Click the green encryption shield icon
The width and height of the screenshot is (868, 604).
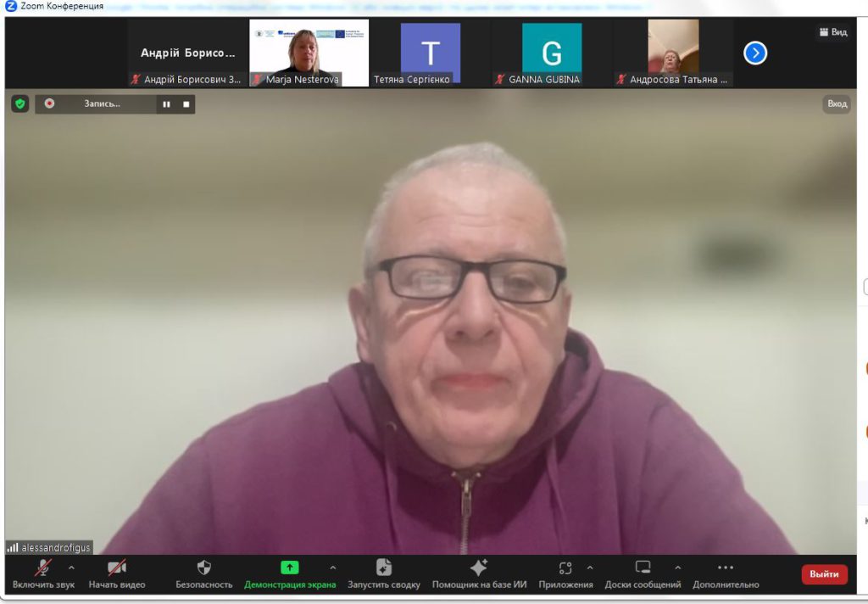20,103
